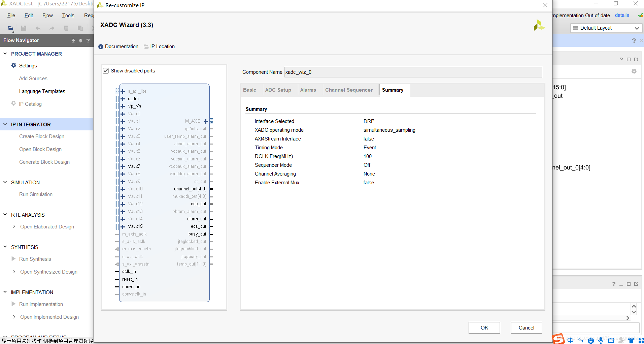Expand the Vp_Vn port plus icon

pyautogui.click(x=123, y=106)
